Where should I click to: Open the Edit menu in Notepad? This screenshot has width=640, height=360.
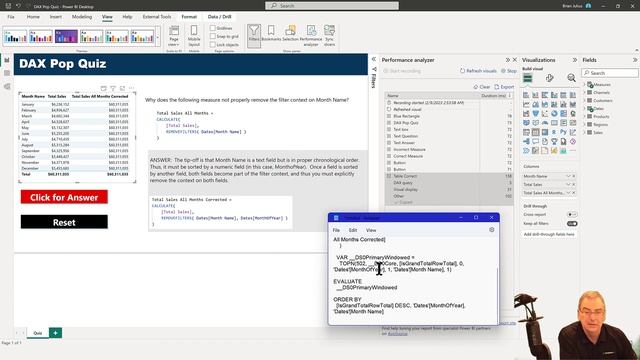[x=353, y=230]
